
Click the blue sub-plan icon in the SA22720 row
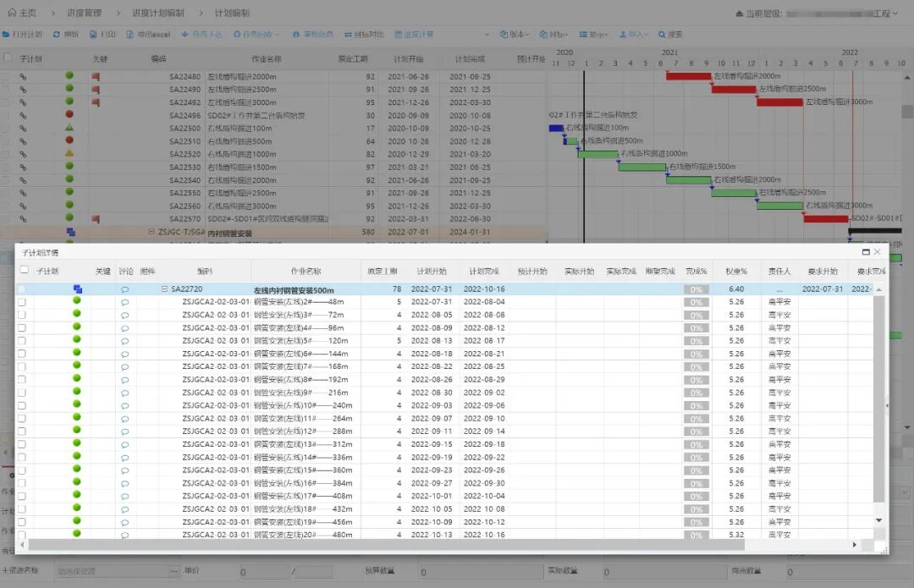tap(78, 289)
